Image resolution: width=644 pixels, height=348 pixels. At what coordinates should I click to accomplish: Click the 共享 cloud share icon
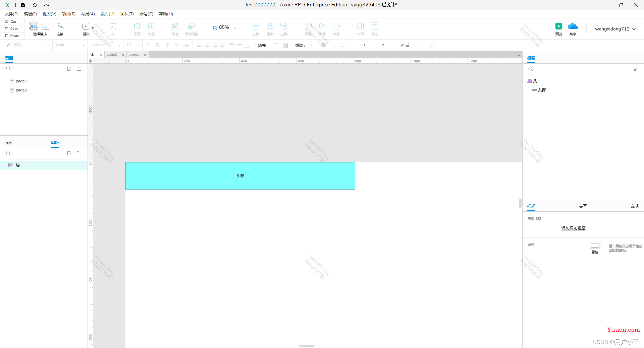point(573,26)
